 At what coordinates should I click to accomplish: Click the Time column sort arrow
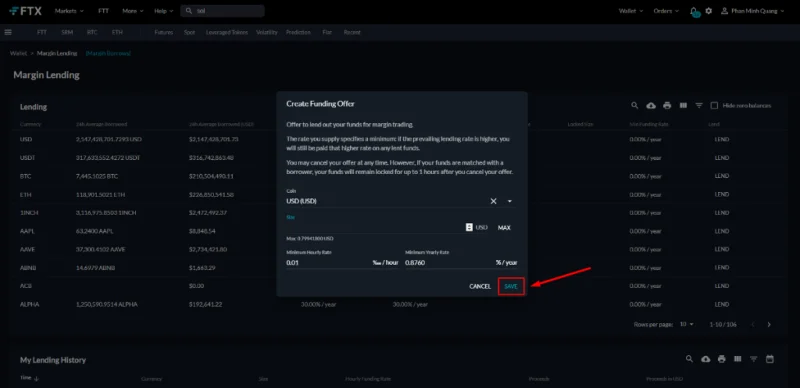coord(36,379)
